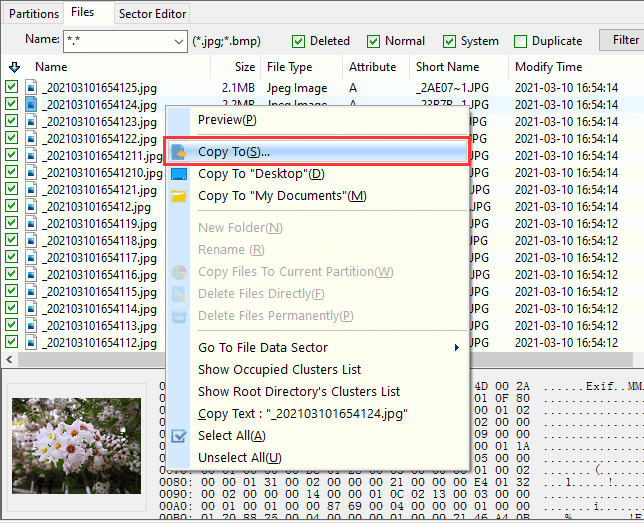Select Show Occupied Clusters List
Screen dimensions: 644x523
(279, 370)
